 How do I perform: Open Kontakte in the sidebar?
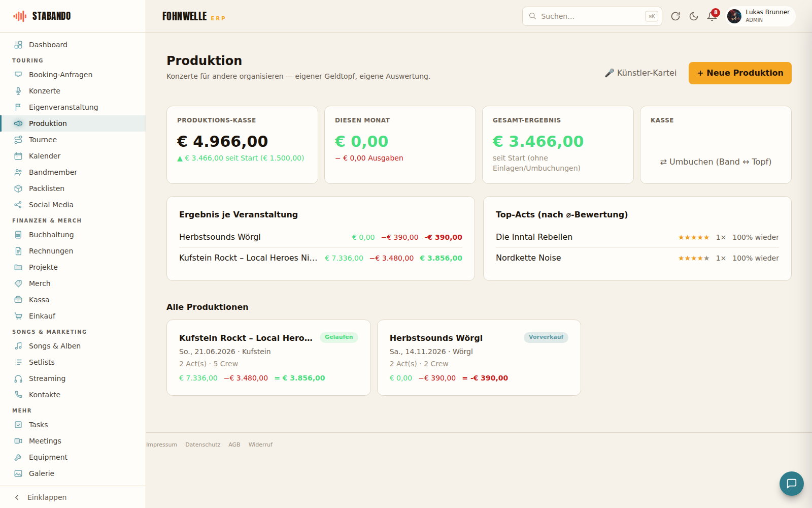[73, 395]
